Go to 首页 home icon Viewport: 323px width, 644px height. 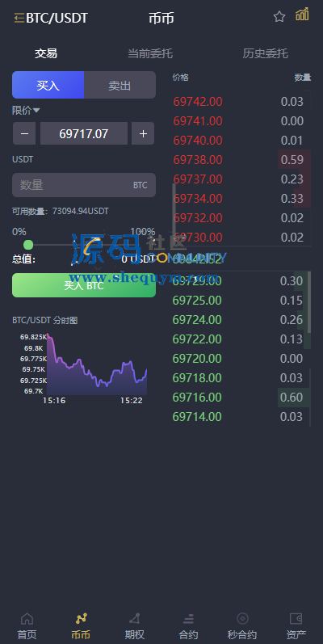27,619
